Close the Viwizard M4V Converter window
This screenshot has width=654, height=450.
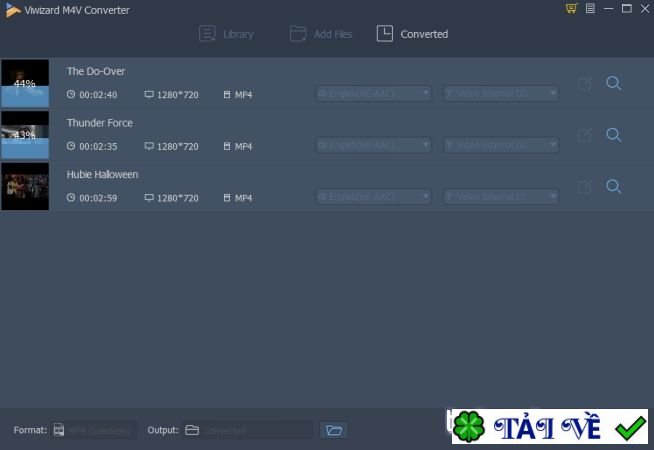pyautogui.click(x=645, y=8)
